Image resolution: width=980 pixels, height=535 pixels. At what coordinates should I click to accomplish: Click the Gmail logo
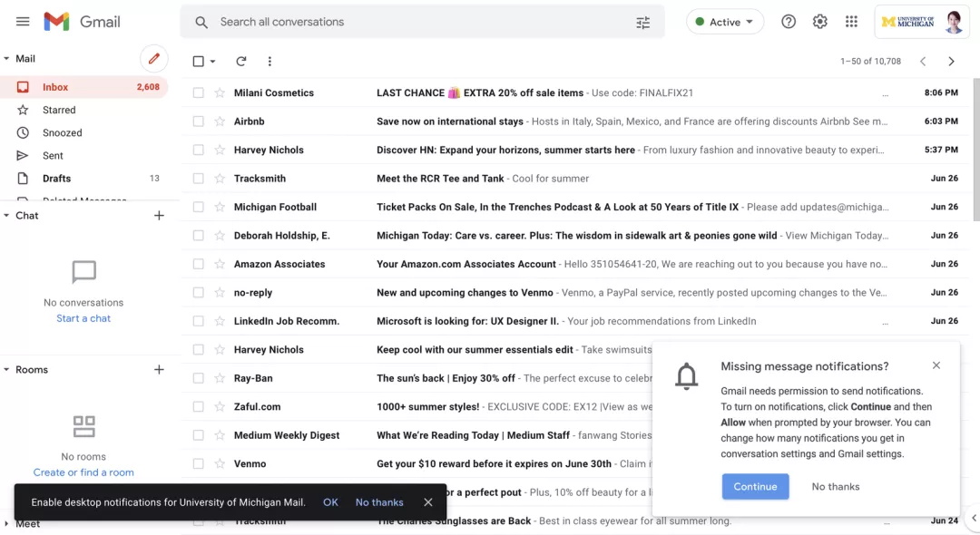(x=82, y=22)
